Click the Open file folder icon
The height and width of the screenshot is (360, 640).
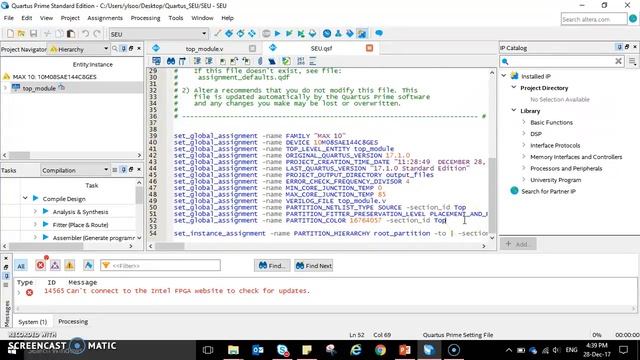pos(21,33)
